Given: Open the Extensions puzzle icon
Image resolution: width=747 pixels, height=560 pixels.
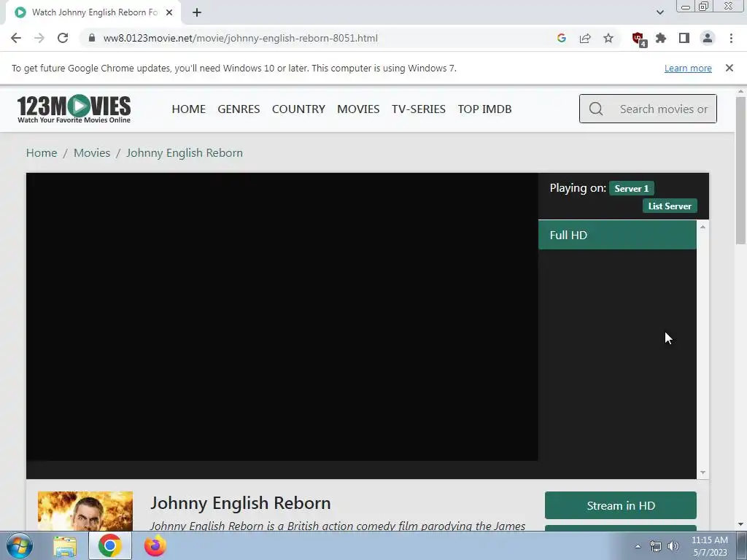Looking at the screenshot, I should pos(661,38).
